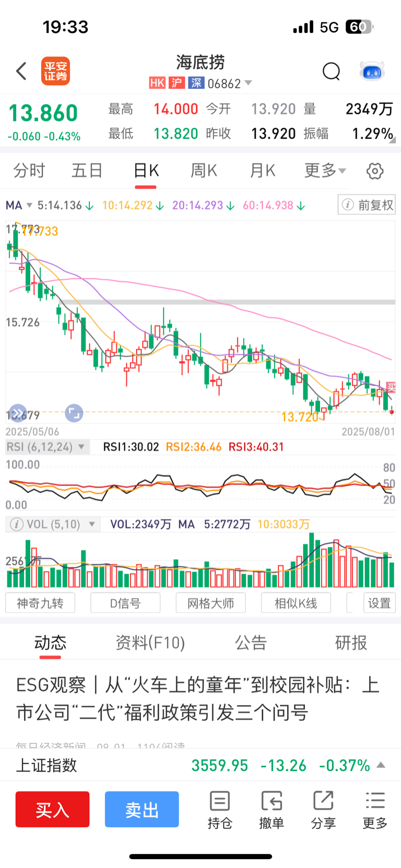Screen dimensions: 401x868
Task: Tap the fullscreen expand chart icon
Action: pos(74,413)
